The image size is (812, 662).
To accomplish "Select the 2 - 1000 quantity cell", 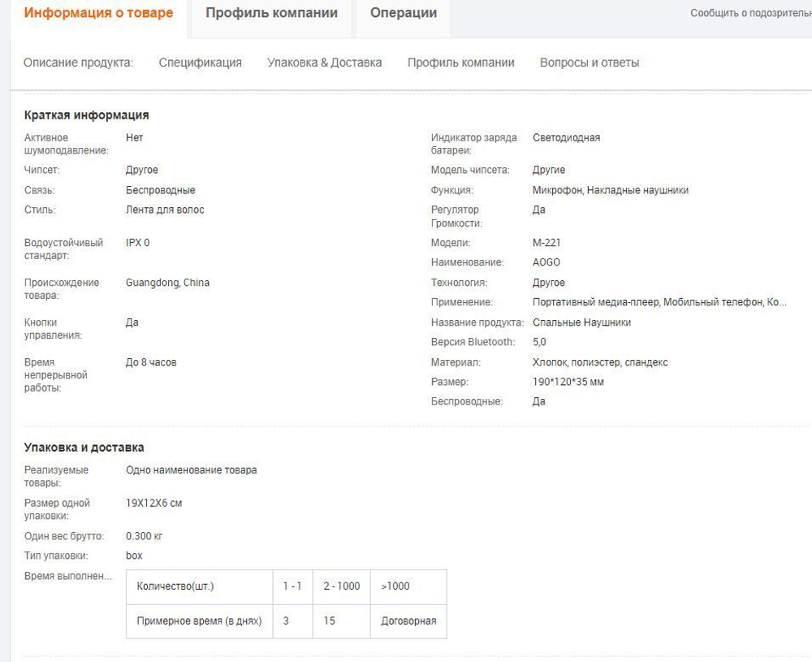I will [x=341, y=586].
